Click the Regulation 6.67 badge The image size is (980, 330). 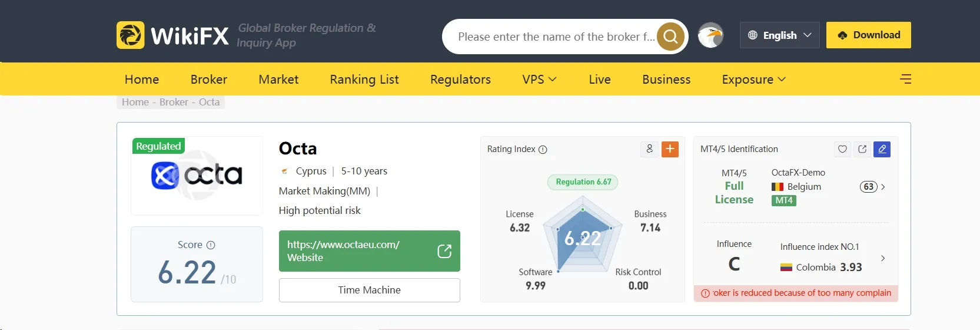(583, 182)
